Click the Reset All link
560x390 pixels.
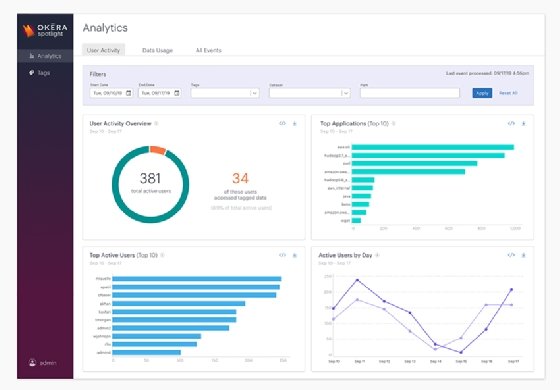click(508, 93)
